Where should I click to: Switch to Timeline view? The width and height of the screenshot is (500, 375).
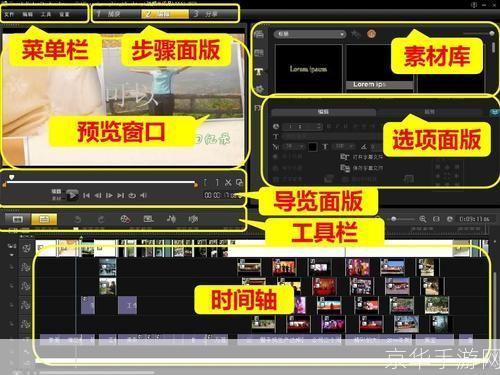[x=44, y=219]
